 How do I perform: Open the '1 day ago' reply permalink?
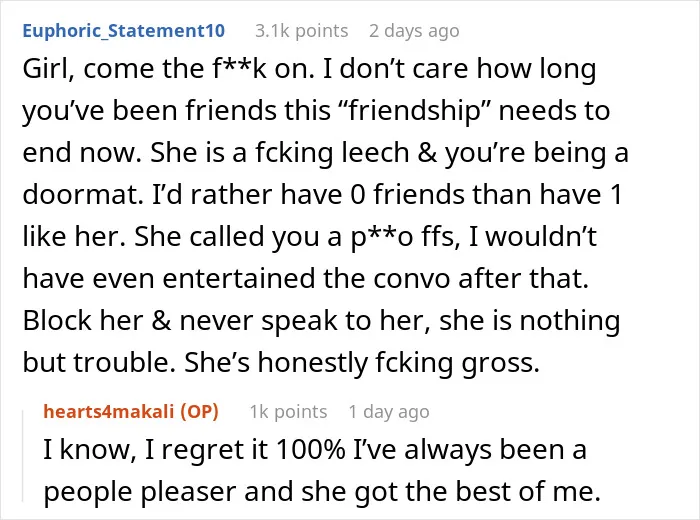click(389, 411)
